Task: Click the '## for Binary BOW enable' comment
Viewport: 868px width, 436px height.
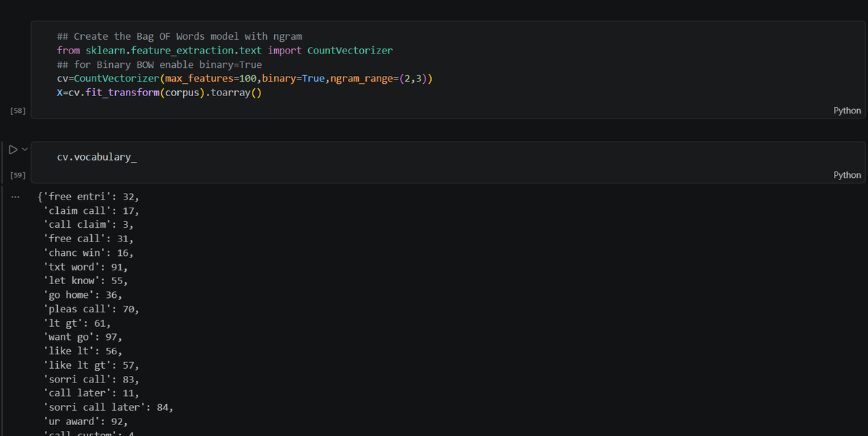Action: click(x=160, y=64)
